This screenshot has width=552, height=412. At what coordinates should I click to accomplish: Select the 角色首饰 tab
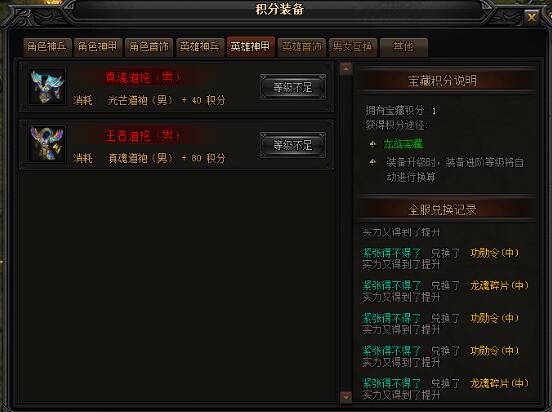149,47
